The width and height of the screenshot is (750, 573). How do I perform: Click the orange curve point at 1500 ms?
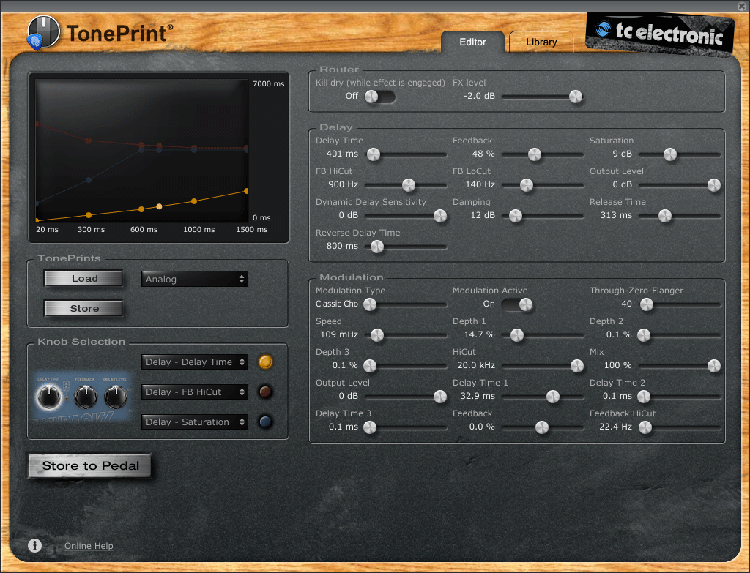point(246,191)
